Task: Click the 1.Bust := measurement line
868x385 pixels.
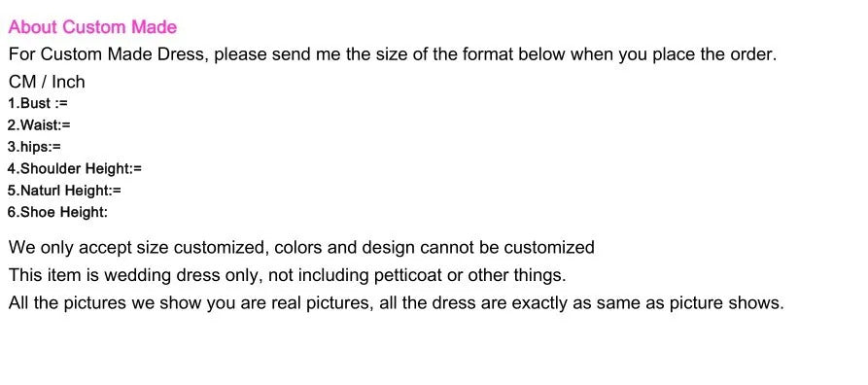Action: coord(38,104)
